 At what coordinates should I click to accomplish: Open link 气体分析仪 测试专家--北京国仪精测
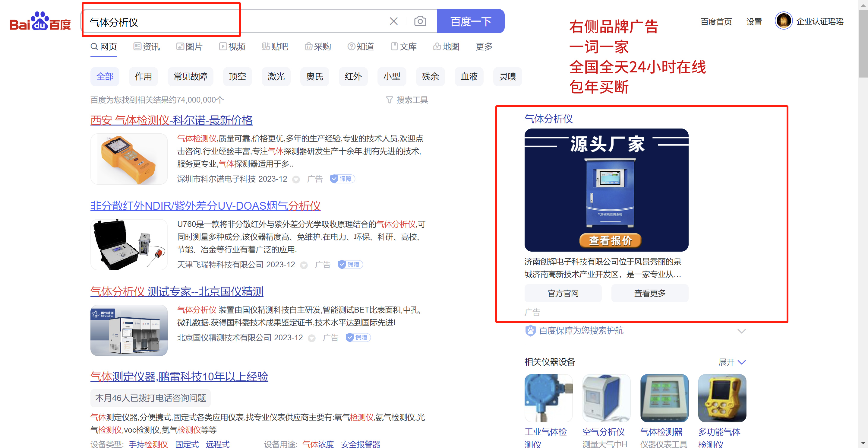[177, 291]
